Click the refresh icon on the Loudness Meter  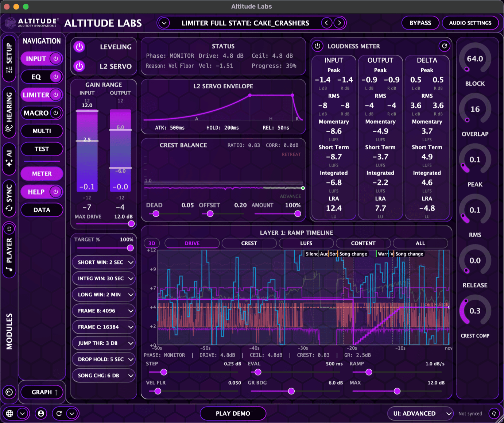[x=444, y=46]
